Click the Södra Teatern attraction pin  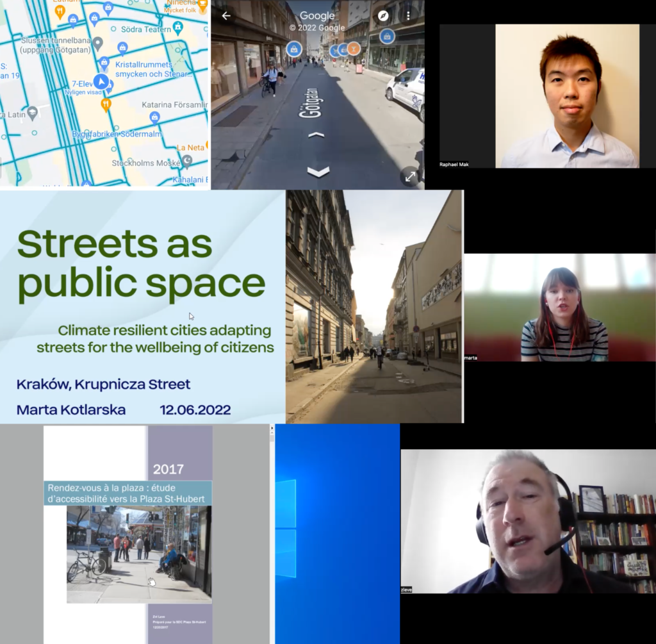point(177,28)
